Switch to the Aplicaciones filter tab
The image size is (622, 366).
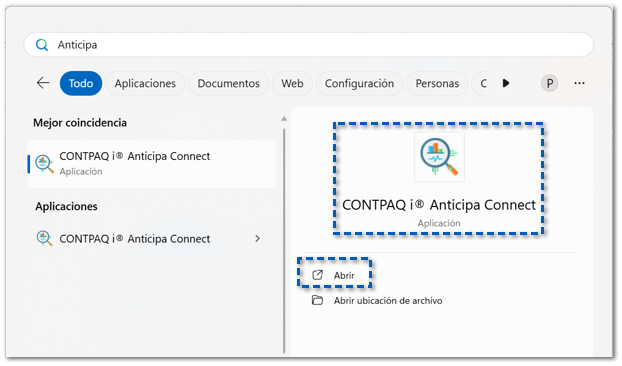click(145, 83)
